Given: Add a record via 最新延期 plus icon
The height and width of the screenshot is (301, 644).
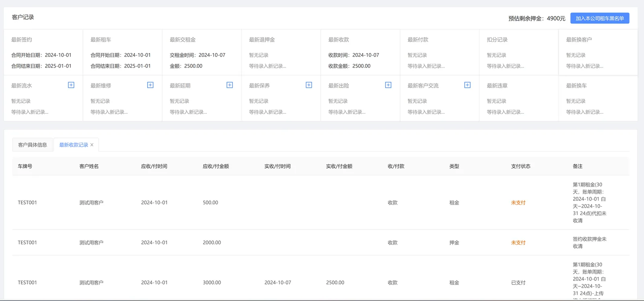Looking at the screenshot, I should click(229, 85).
